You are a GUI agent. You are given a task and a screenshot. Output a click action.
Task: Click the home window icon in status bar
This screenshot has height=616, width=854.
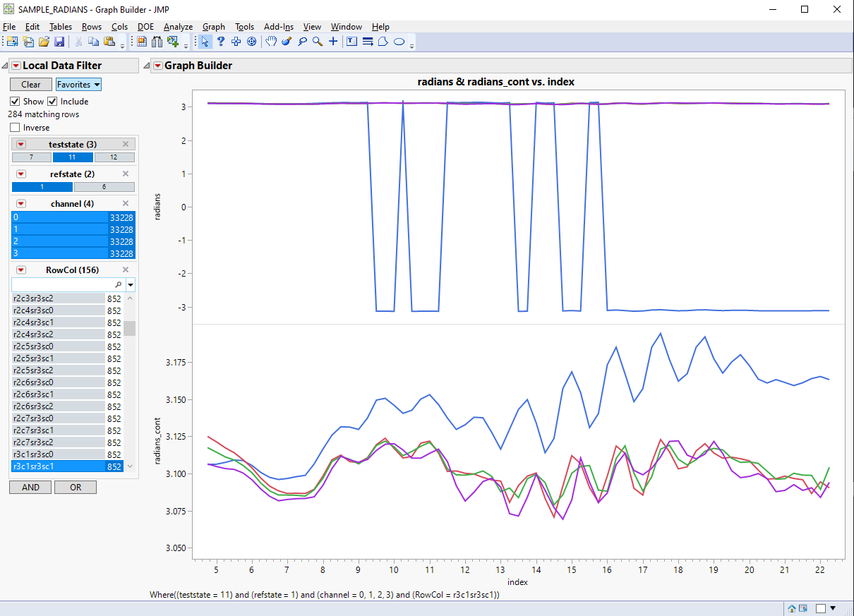(x=791, y=608)
